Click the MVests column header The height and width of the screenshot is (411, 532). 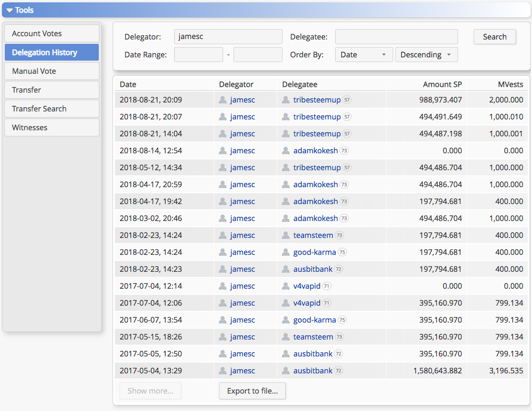pos(510,84)
